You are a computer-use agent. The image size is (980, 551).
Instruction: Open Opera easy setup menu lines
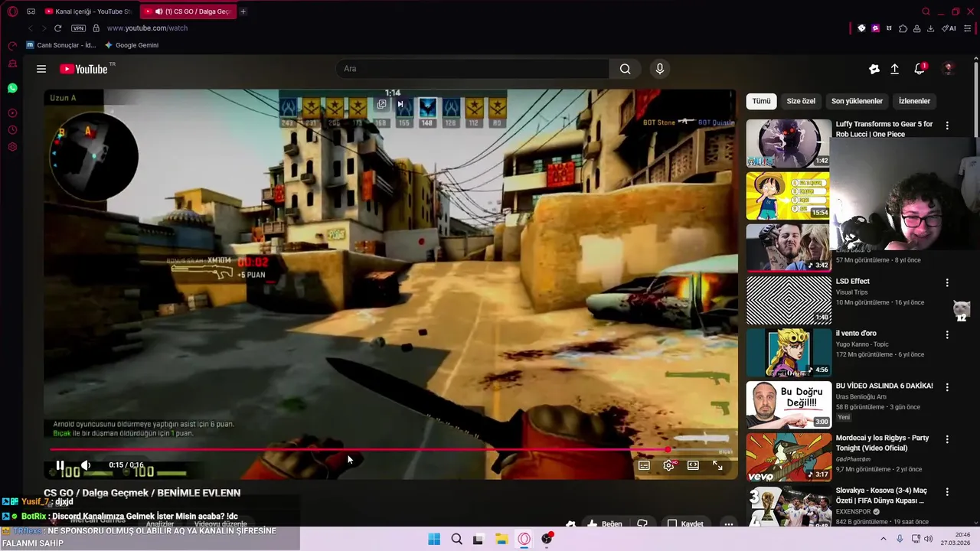pyautogui.click(x=968, y=28)
